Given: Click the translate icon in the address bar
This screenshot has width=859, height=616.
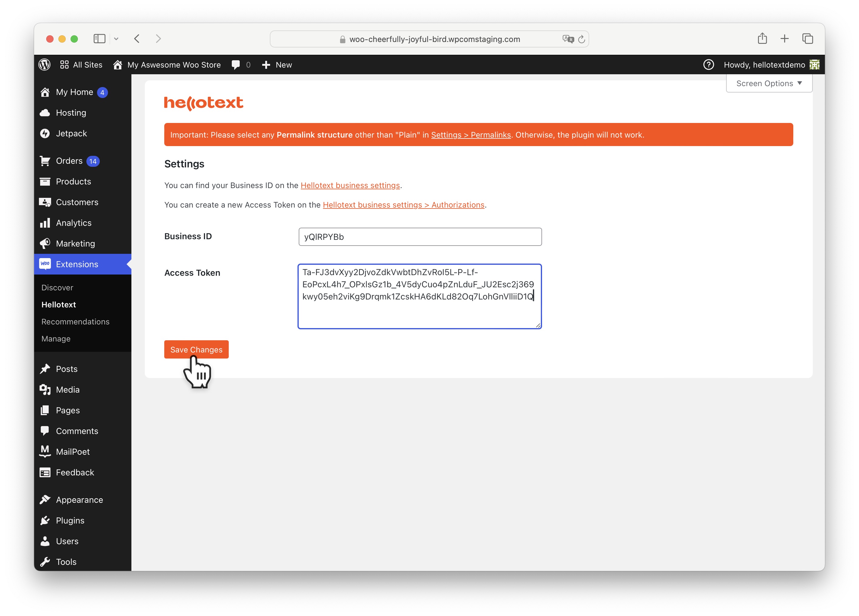Looking at the screenshot, I should tap(568, 39).
